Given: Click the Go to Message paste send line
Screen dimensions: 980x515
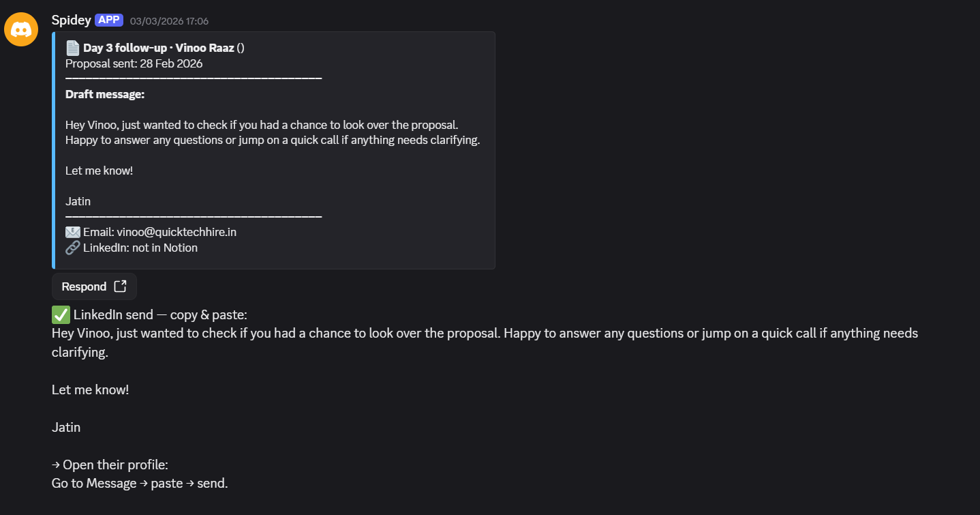Looking at the screenshot, I should [140, 484].
